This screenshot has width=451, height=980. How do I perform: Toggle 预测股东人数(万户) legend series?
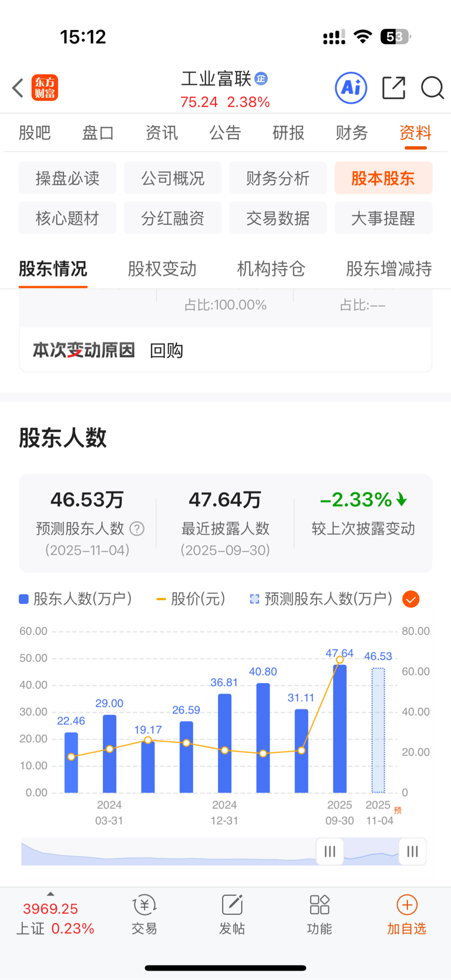pos(321,599)
